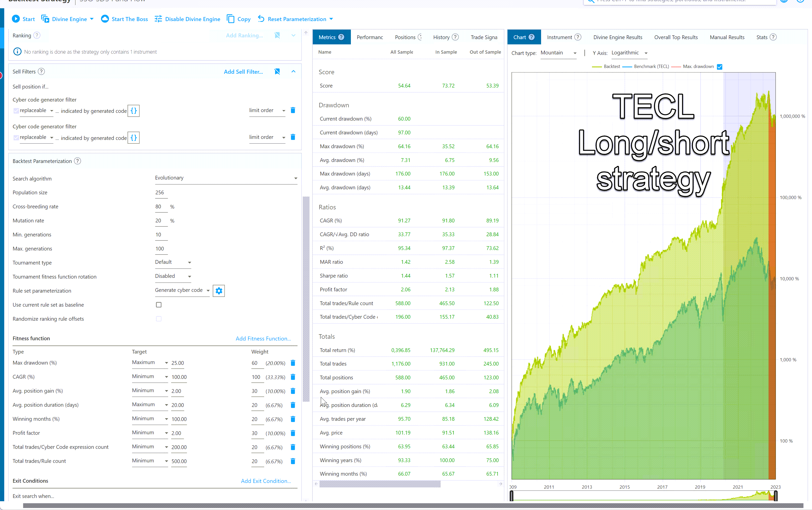The image size is (812, 510).
Task: Delete Avg. position gain fitness row
Action: pos(293,391)
